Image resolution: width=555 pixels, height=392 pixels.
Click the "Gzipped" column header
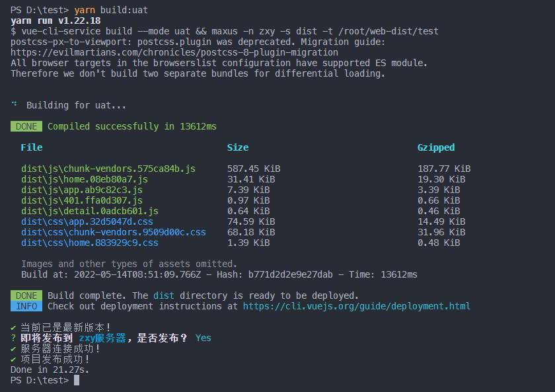tap(436, 147)
